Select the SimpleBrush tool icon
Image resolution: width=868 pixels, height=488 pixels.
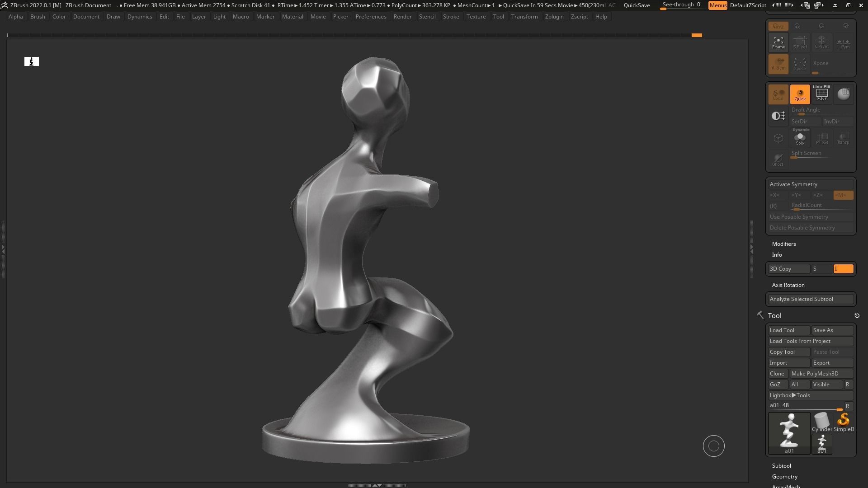pyautogui.click(x=844, y=422)
